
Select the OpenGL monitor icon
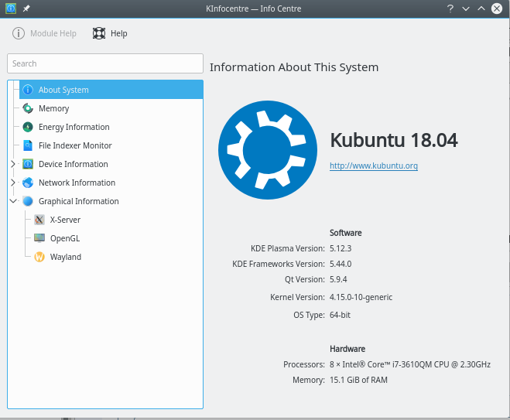[39, 238]
